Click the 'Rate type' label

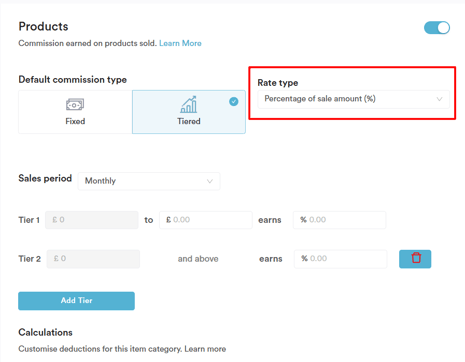(278, 83)
